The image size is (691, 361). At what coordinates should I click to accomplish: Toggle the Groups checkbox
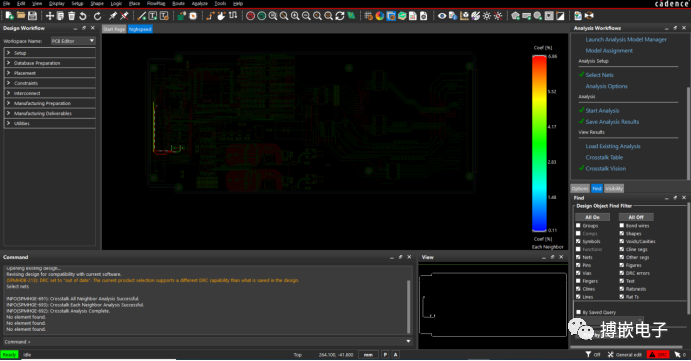tap(578, 226)
